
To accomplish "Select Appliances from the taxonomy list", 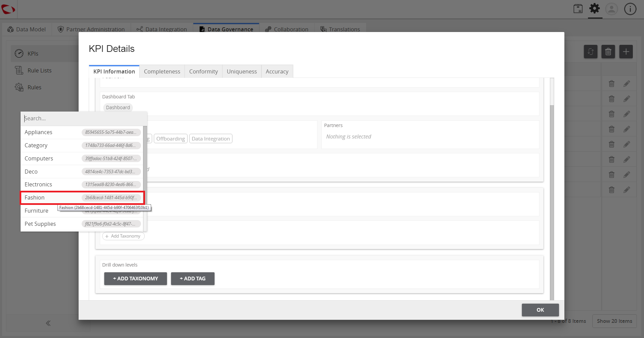I will coord(82,132).
